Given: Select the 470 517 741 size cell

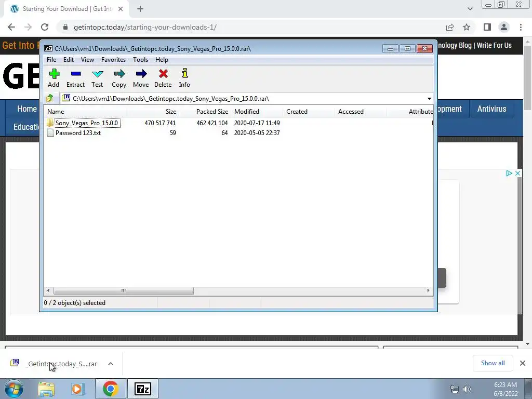Looking at the screenshot, I should (160, 123).
